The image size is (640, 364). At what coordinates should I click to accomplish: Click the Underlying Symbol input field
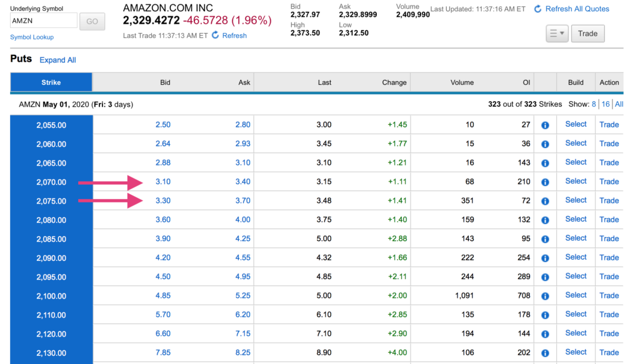[x=44, y=21]
